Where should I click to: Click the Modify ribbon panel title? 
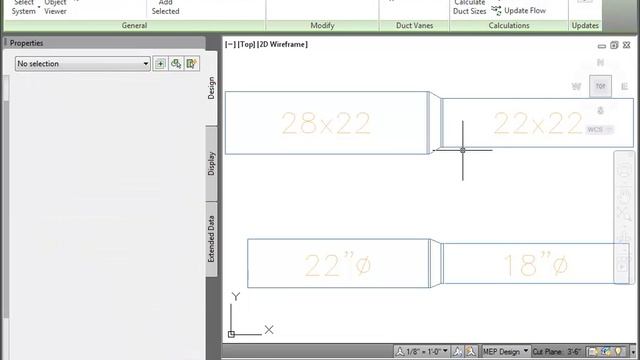322,25
